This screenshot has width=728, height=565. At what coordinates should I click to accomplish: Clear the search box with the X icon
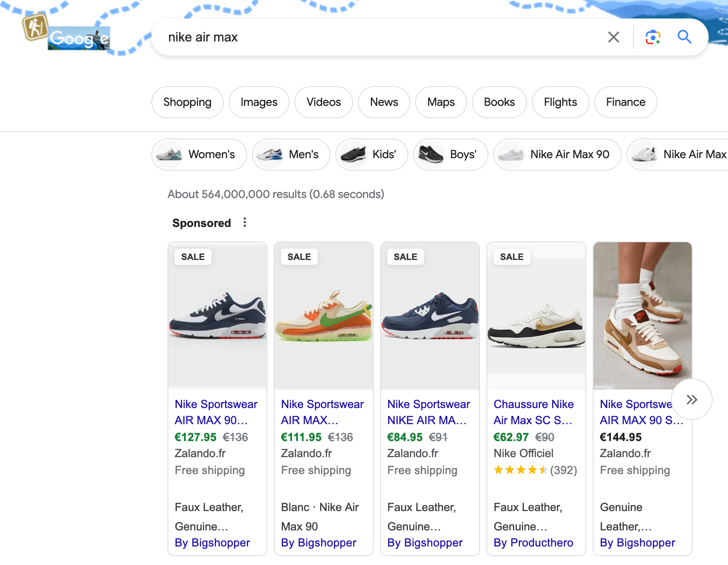[x=613, y=37]
